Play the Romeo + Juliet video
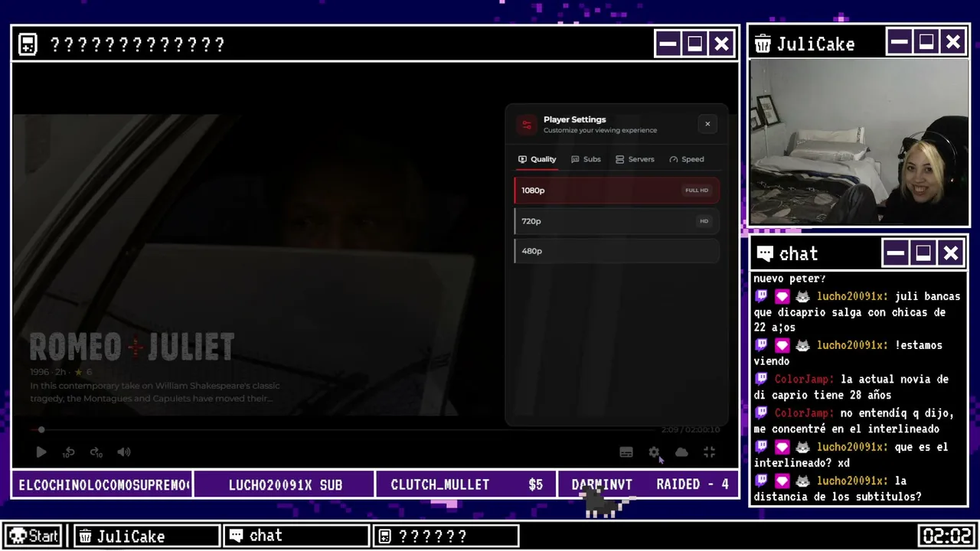This screenshot has width=980, height=551. 41,452
